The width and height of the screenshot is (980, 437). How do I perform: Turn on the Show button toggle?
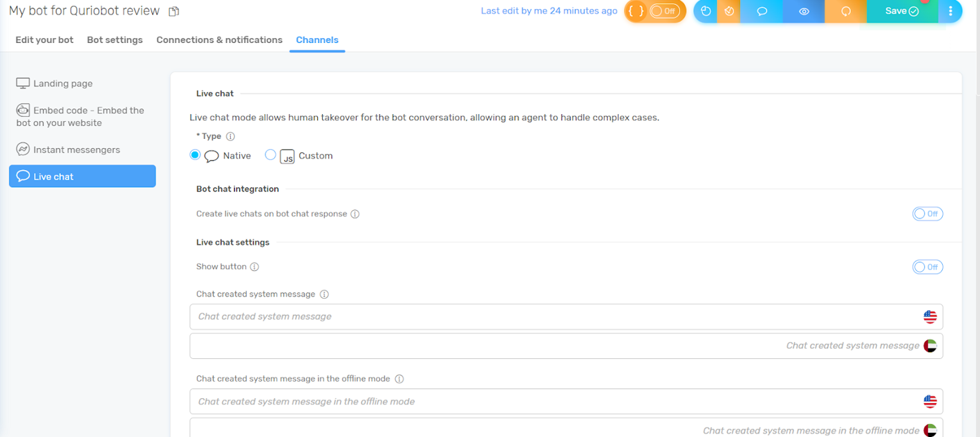point(927,267)
